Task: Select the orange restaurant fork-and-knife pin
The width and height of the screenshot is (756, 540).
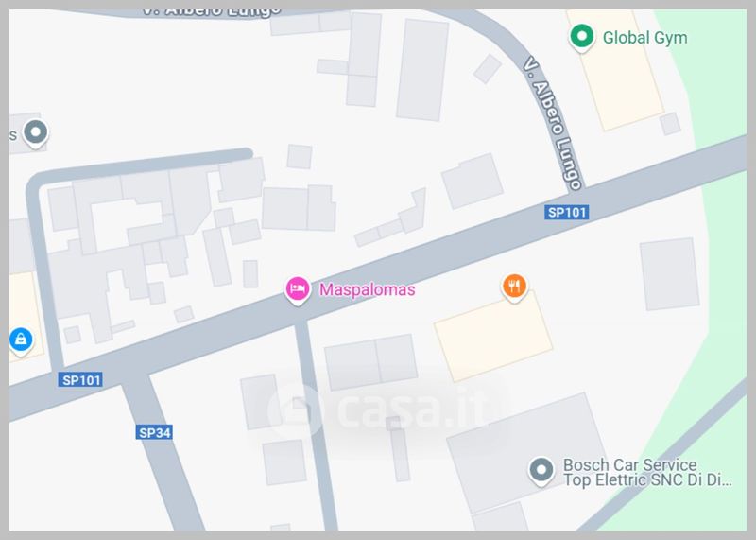Action: 514,288
